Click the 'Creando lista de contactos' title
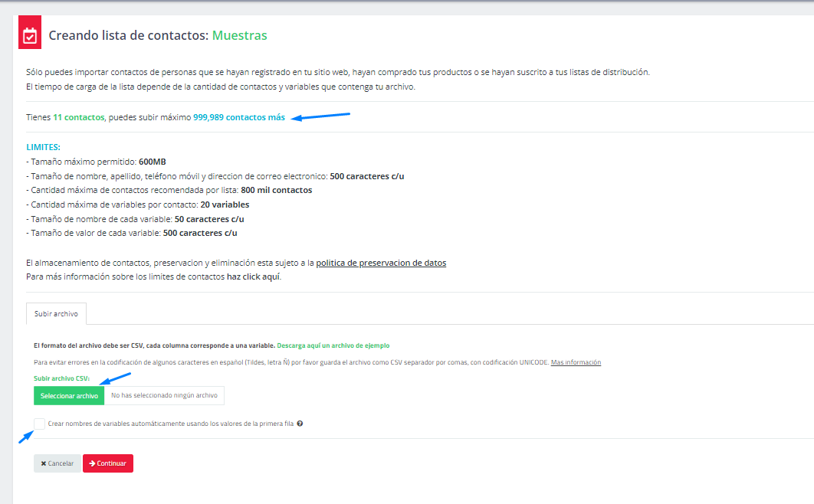The height and width of the screenshot is (504, 814). (x=128, y=35)
